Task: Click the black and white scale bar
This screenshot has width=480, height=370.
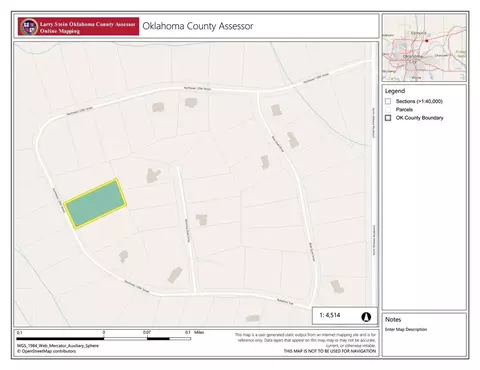Action: [x=104, y=339]
